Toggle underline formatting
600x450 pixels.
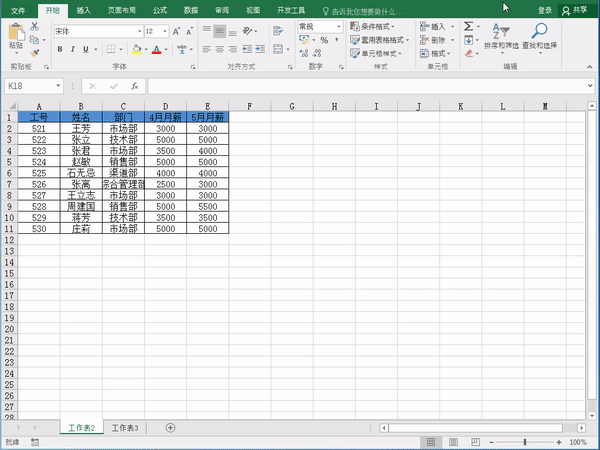(x=86, y=48)
